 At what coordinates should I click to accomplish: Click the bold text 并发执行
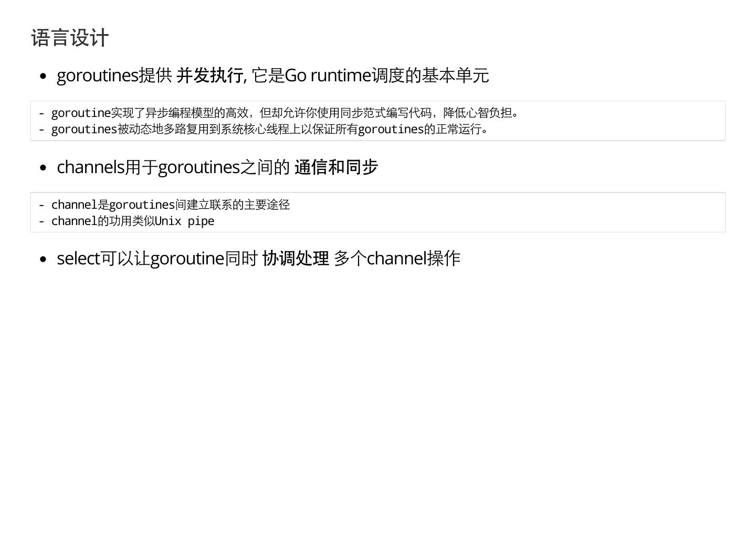click(210, 75)
